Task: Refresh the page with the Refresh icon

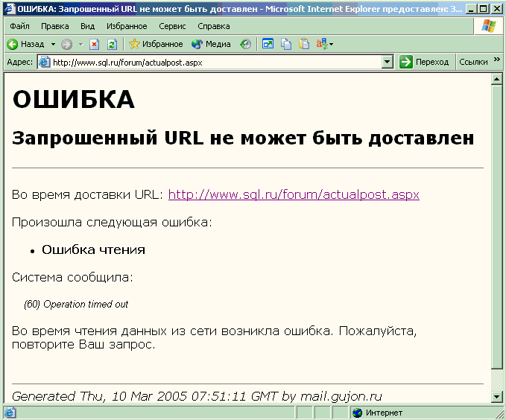Action: point(112,45)
